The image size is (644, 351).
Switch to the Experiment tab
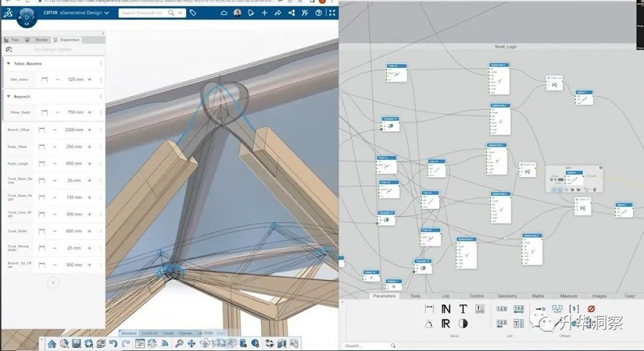tap(67, 40)
